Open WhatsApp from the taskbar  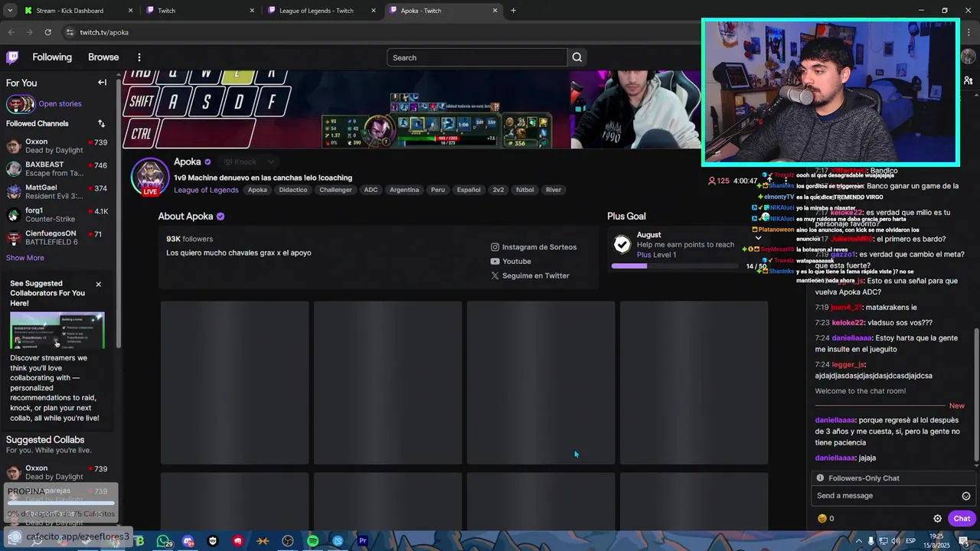(x=163, y=541)
